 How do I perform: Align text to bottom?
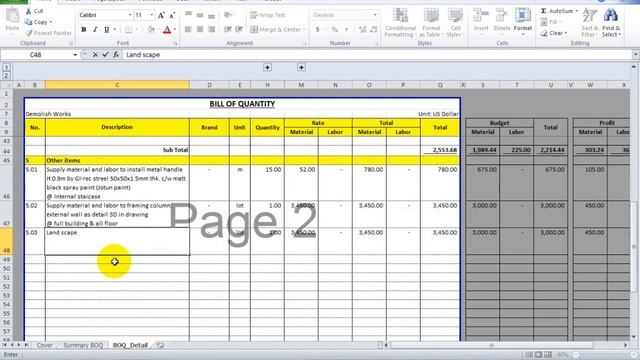click(x=211, y=15)
